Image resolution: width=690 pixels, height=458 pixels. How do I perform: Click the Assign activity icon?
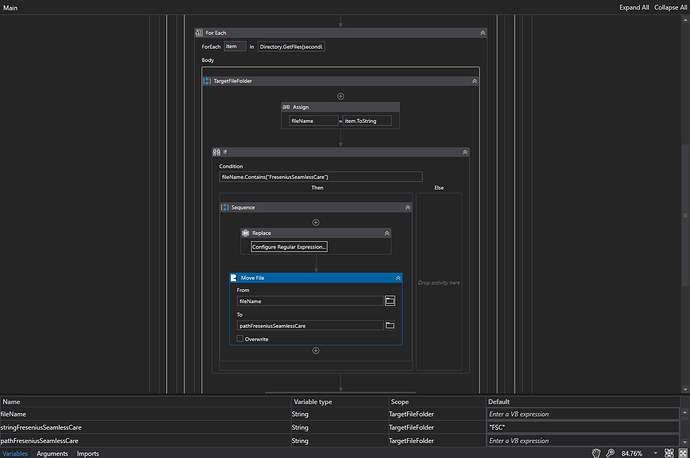pyautogui.click(x=286, y=107)
